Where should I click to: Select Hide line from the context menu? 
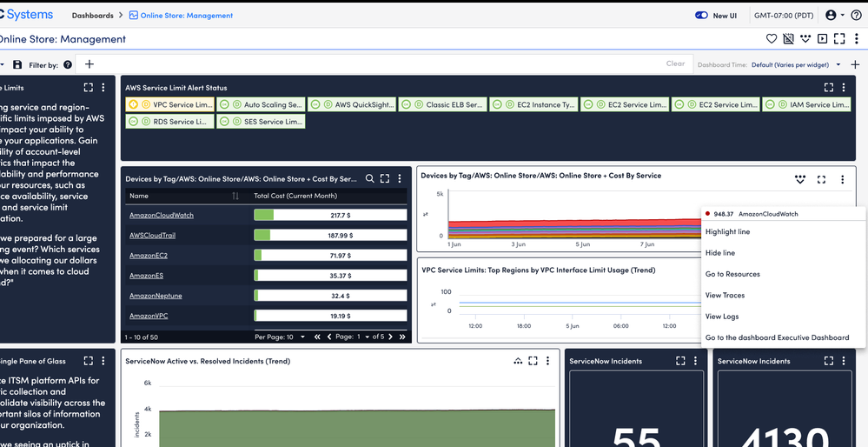pos(720,253)
